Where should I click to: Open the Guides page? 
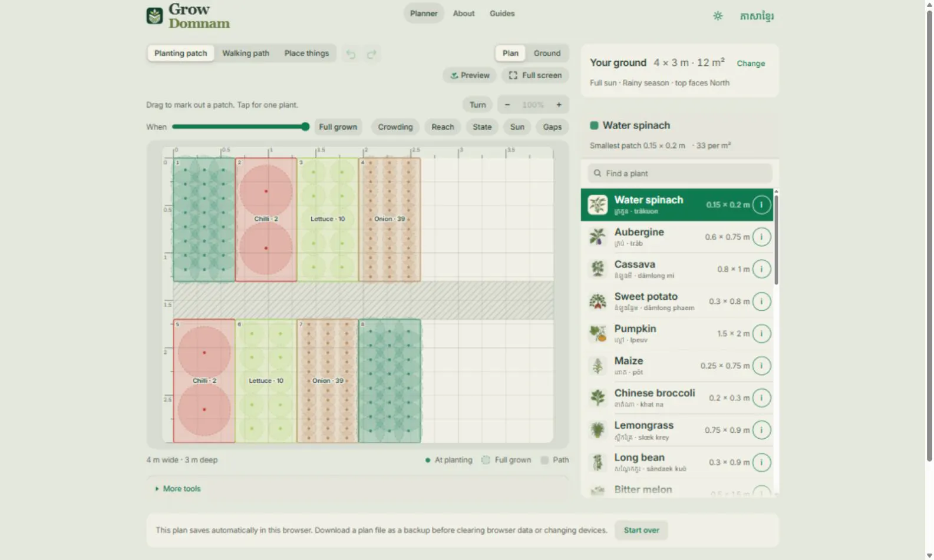(x=502, y=14)
